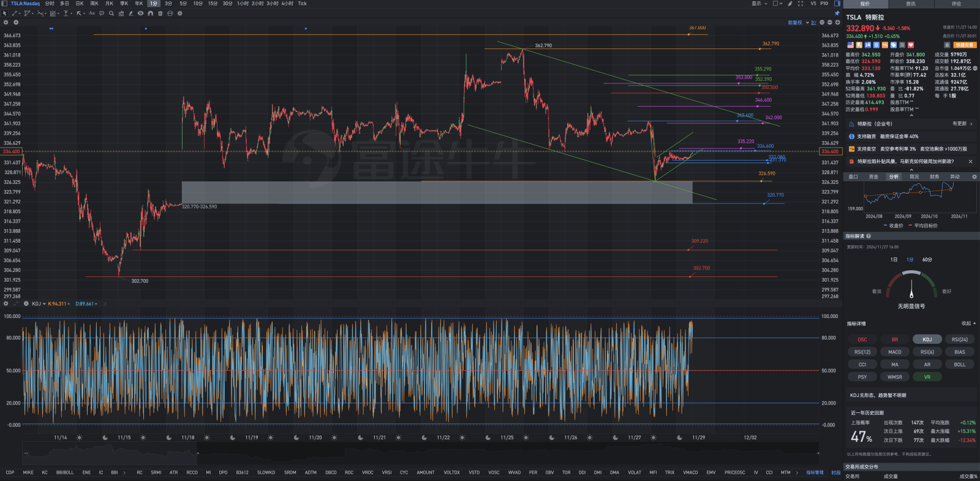Select the pencil brush drawing tool
Image resolution: width=980 pixels, height=481 pixels.
130,13
